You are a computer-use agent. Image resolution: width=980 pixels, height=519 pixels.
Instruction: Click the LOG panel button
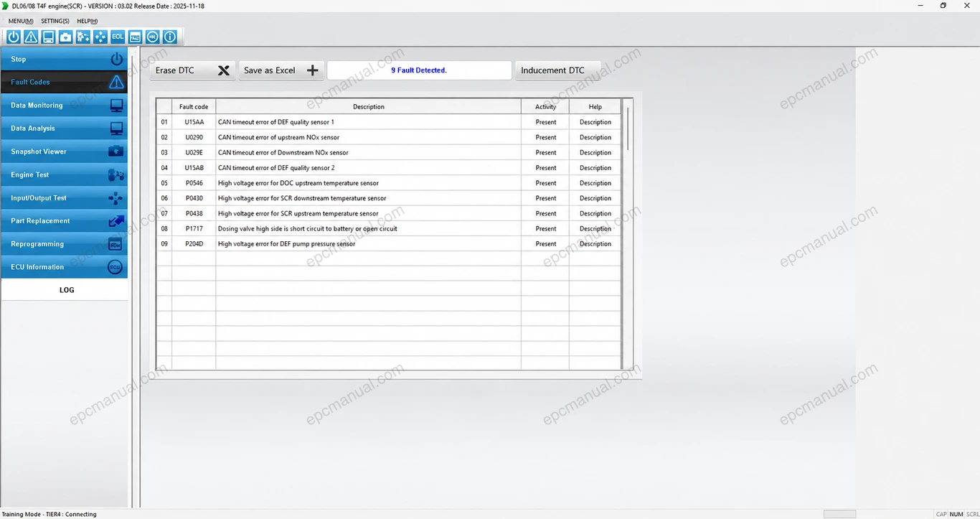coord(65,290)
